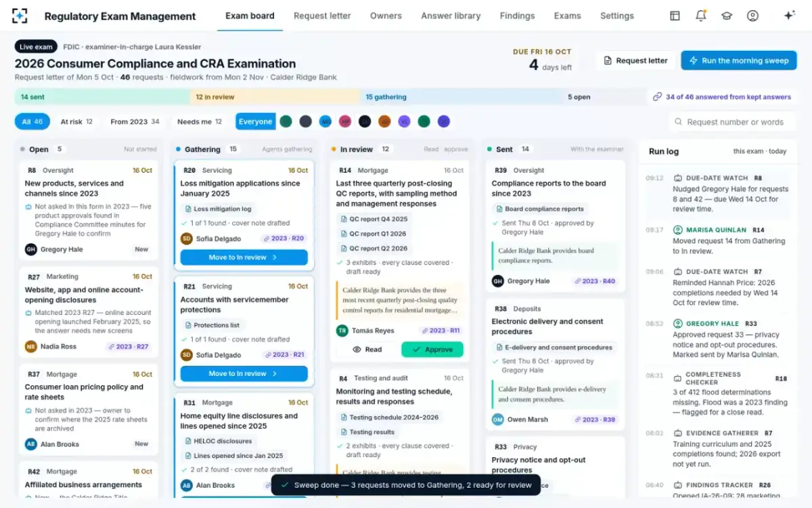
Task: Click Move to In review chevron on R21 card
Action: point(275,374)
